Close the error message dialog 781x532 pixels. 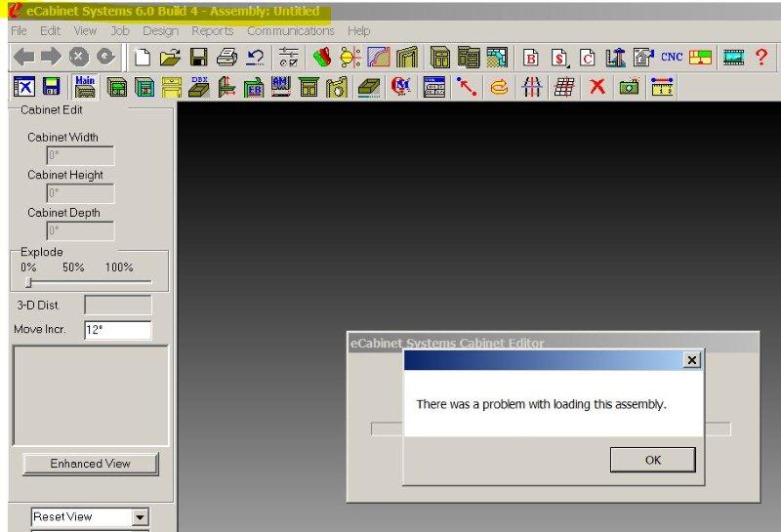point(692,359)
